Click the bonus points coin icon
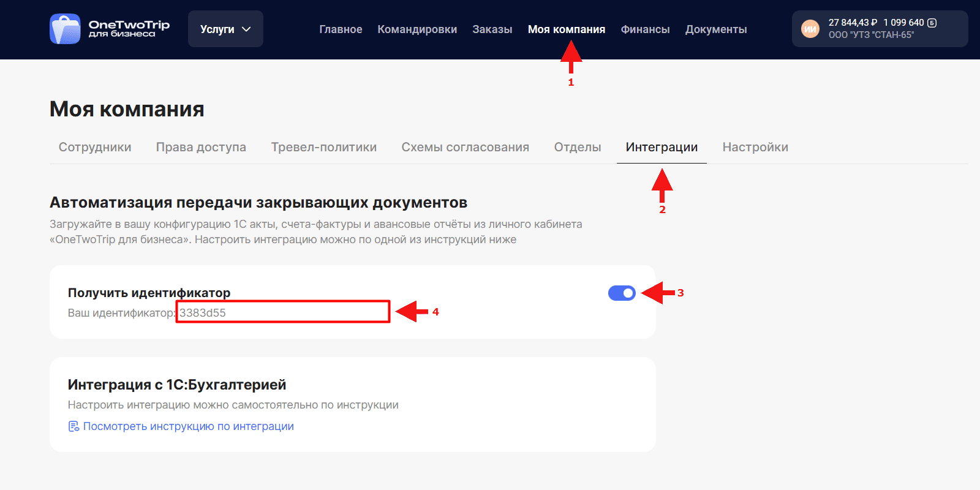The image size is (980, 490). [932, 23]
